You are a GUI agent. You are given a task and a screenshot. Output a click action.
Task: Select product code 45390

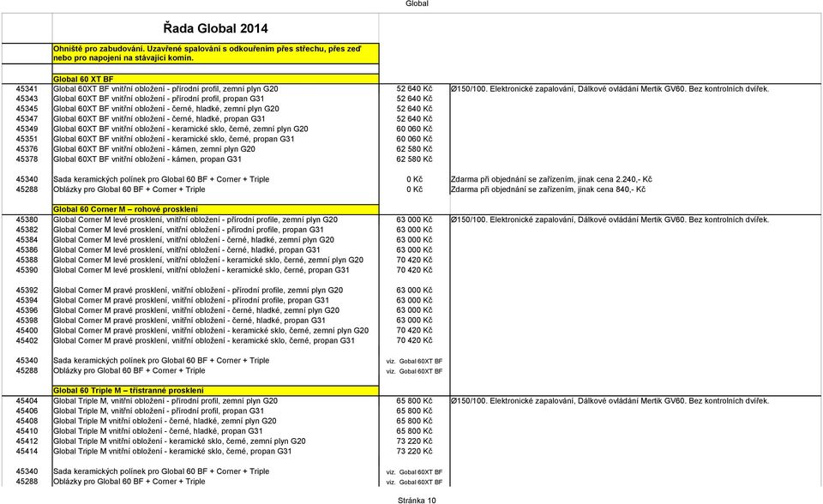[x=27, y=270]
